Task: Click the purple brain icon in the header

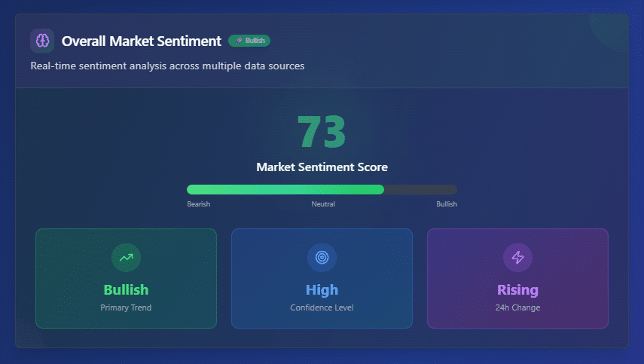Action: tap(42, 41)
